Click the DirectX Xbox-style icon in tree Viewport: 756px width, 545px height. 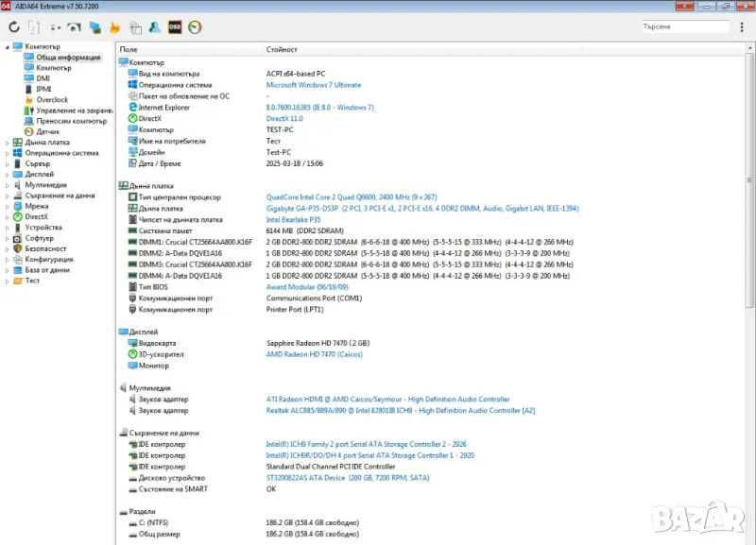(x=17, y=216)
